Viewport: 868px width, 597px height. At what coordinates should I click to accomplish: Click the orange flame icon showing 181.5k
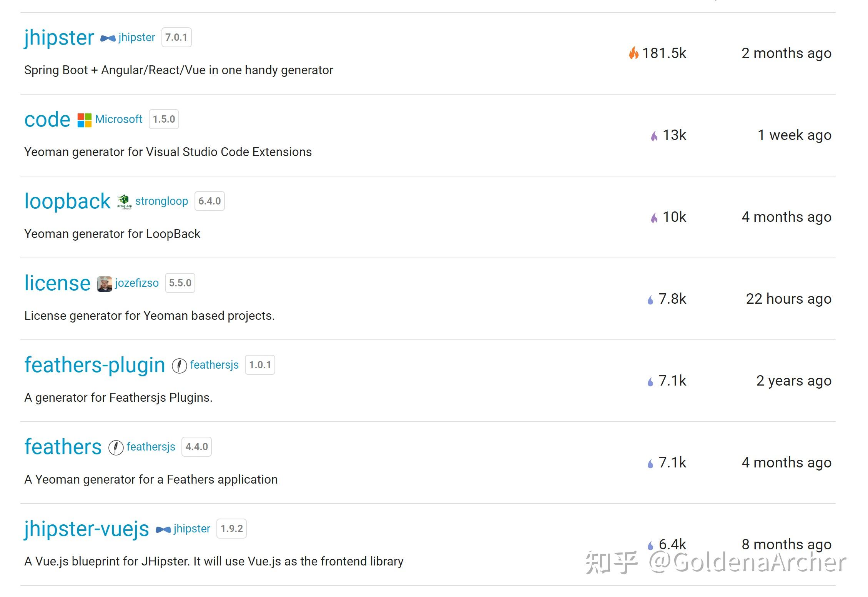(634, 53)
